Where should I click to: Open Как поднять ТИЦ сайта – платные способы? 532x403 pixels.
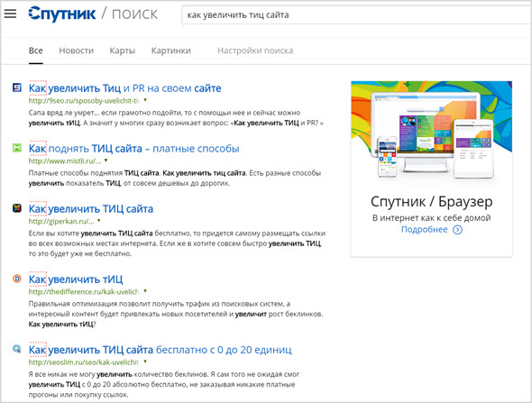(134, 149)
